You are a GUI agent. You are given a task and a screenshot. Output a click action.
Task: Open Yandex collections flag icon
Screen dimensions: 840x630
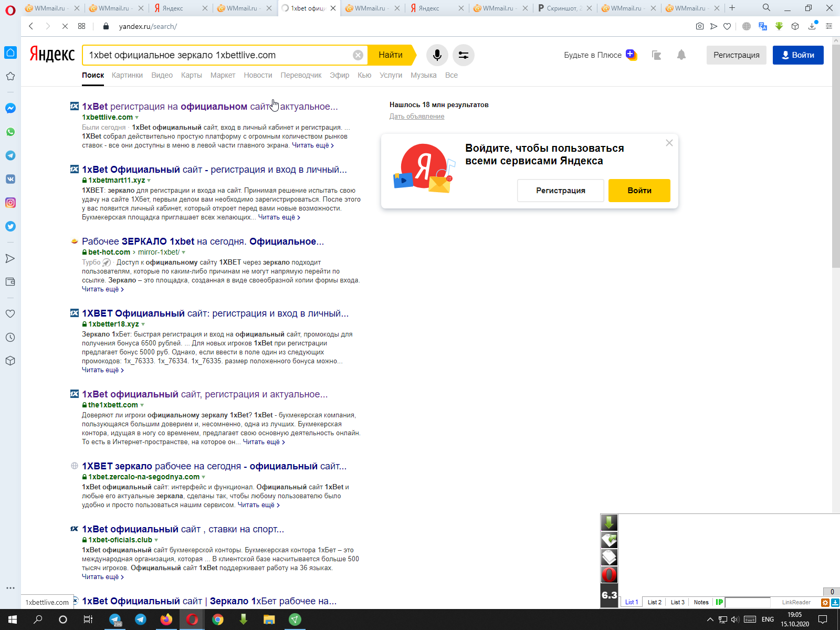click(x=656, y=55)
